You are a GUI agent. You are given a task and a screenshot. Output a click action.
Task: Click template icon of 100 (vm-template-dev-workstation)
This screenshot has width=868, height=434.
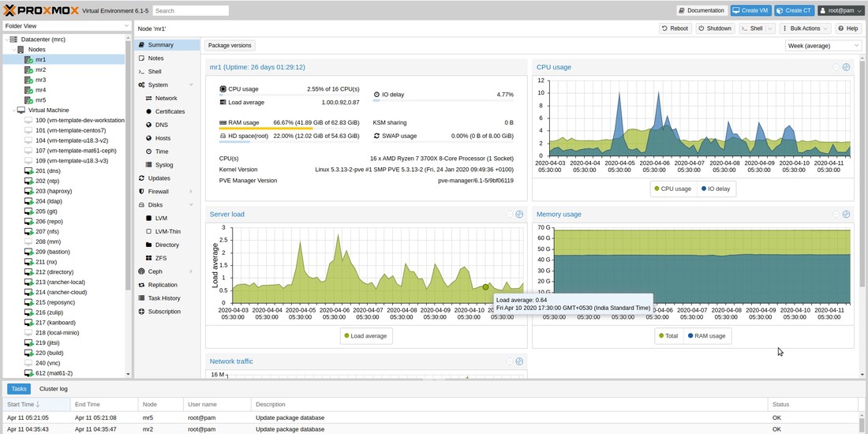(28, 120)
